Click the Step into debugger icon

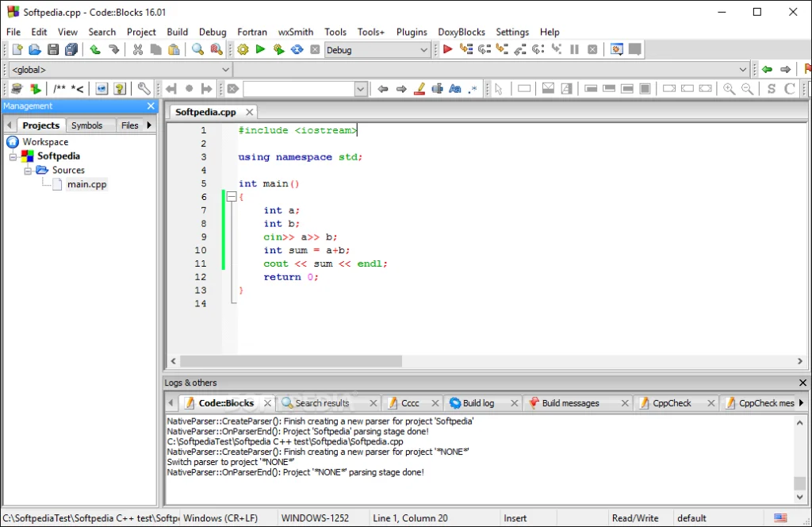(x=500, y=49)
